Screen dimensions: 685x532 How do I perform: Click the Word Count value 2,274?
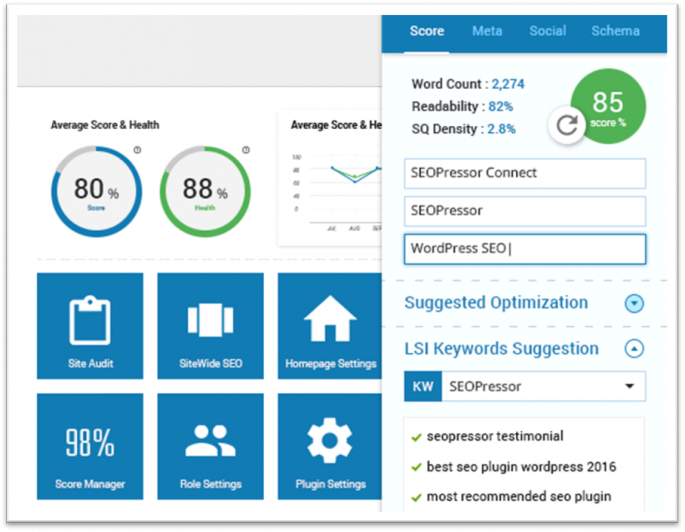tap(508, 84)
